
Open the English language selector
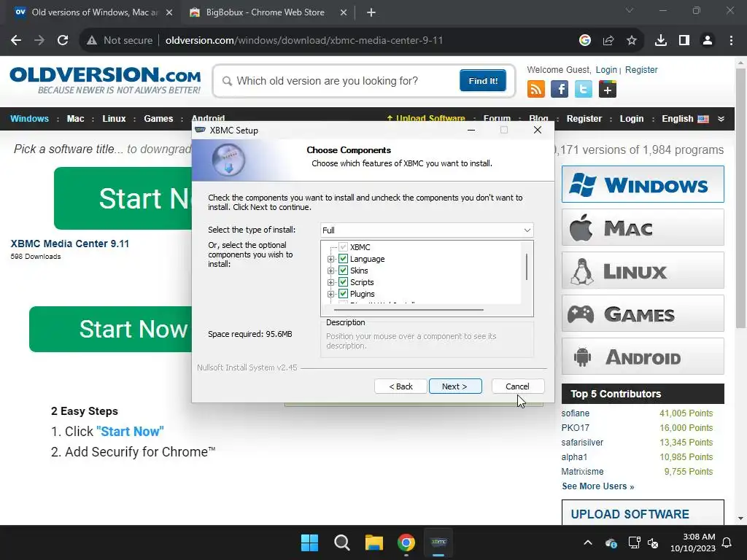[685, 119]
